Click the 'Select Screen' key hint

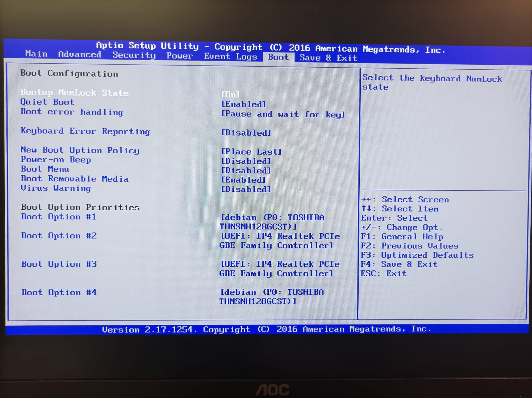tap(405, 199)
